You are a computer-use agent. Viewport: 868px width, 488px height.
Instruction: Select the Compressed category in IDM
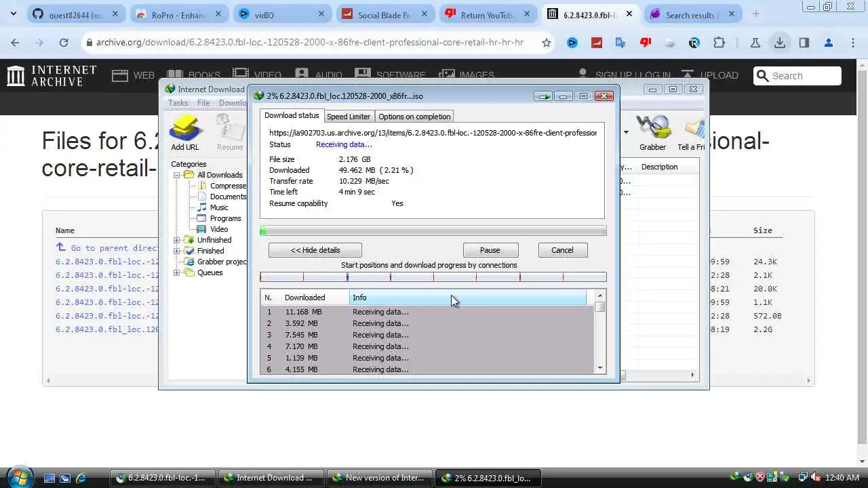228,186
